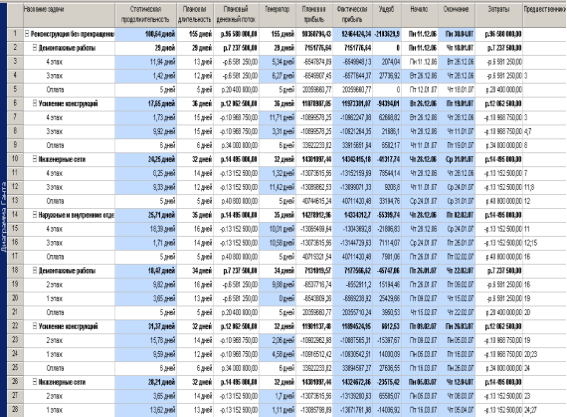Collapse Демонтажные работы group in row 2
This screenshot has height=417, width=567.
[35, 48]
